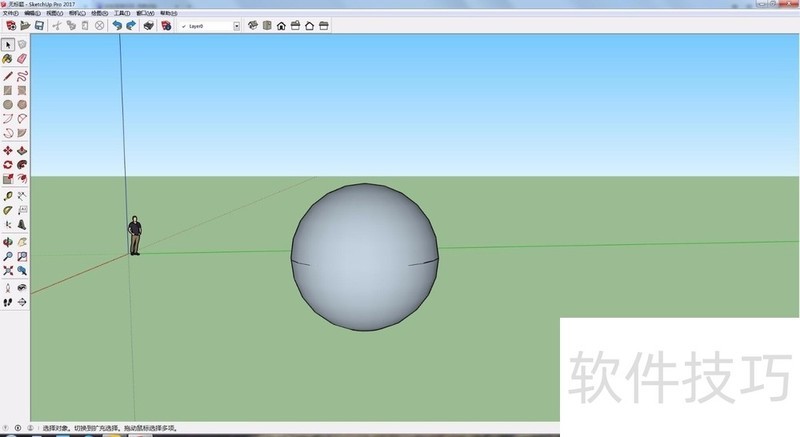The height and width of the screenshot is (437, 800).
Task: Choose the Polygon tool
Action: click(22, 105)
